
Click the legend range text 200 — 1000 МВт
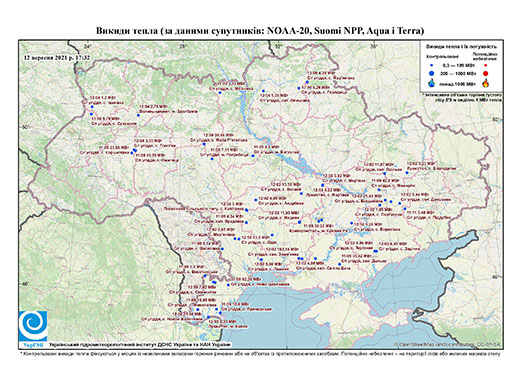pos(457,73)
